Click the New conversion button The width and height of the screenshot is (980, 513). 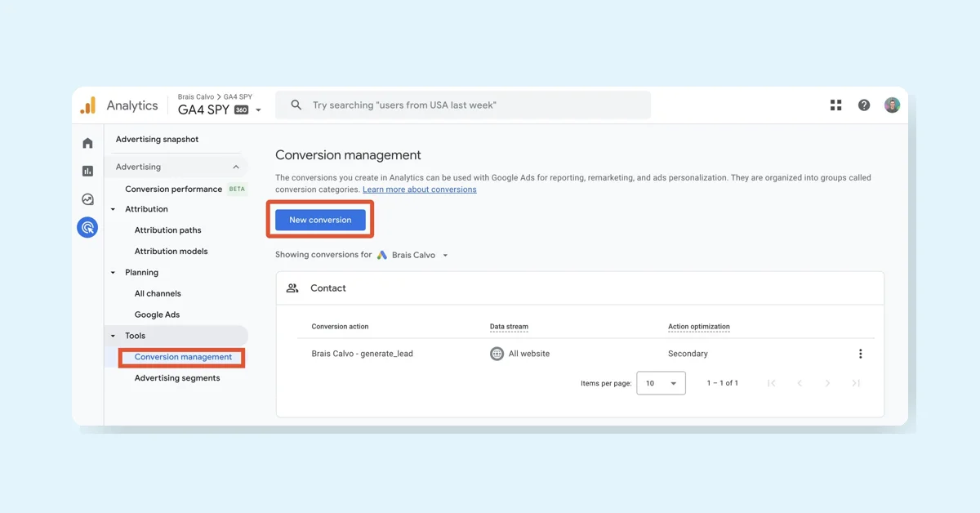pos(320,220)
